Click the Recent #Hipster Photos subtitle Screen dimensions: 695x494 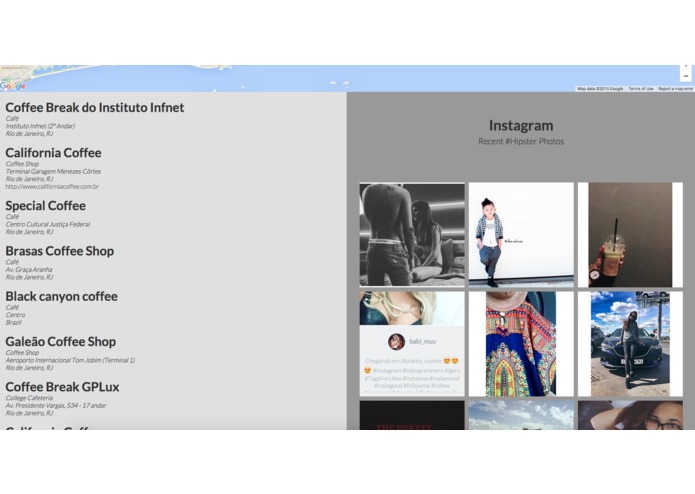tap(521, 141)
